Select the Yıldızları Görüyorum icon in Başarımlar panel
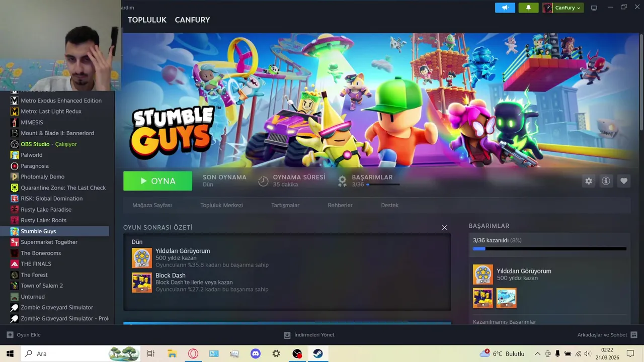The image size is (644, 362). pyautogui.click(x=483, y=275)
